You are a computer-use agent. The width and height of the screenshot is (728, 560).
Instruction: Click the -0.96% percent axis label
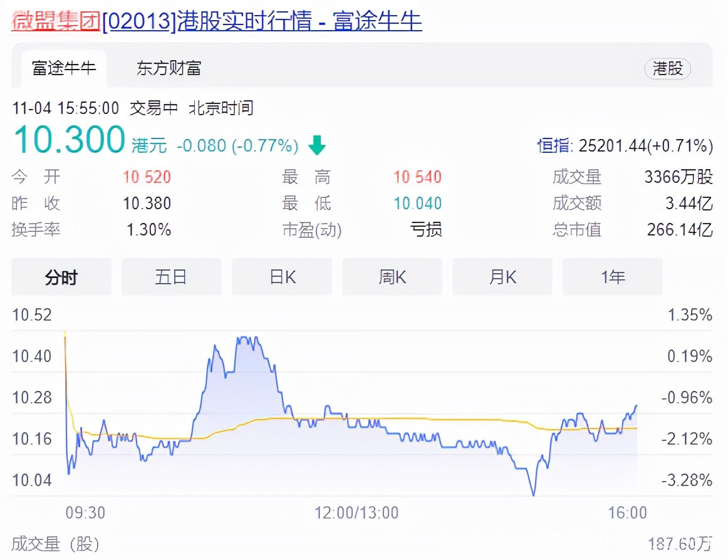(687, 398)
